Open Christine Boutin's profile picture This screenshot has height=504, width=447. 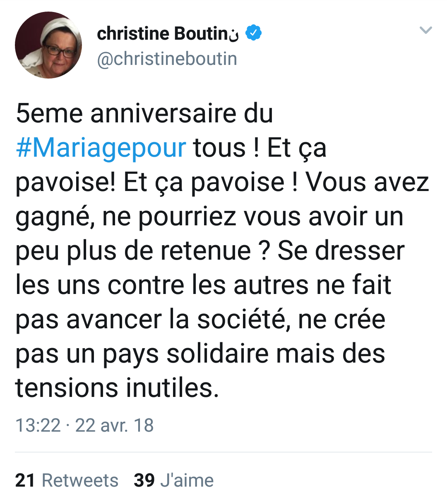48,45
